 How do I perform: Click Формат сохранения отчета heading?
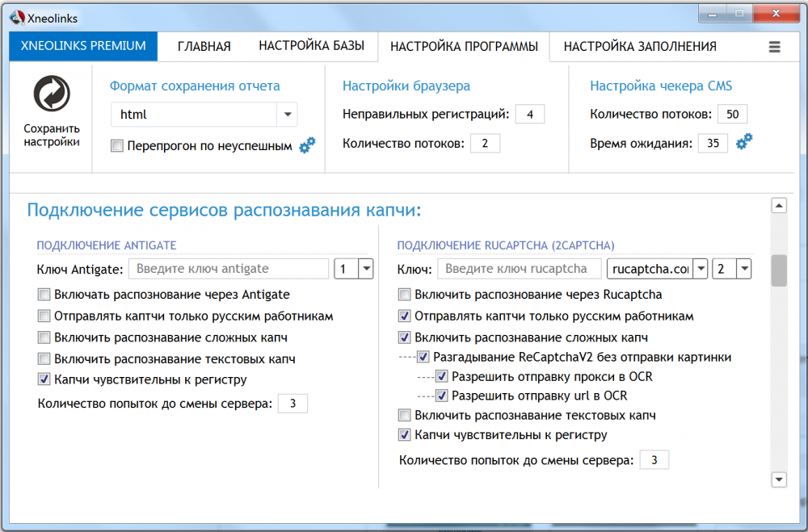[x=195, y=86]
